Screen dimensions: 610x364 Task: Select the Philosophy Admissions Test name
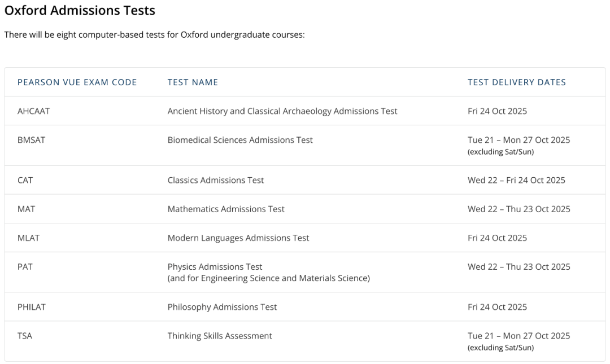(222, 307)
